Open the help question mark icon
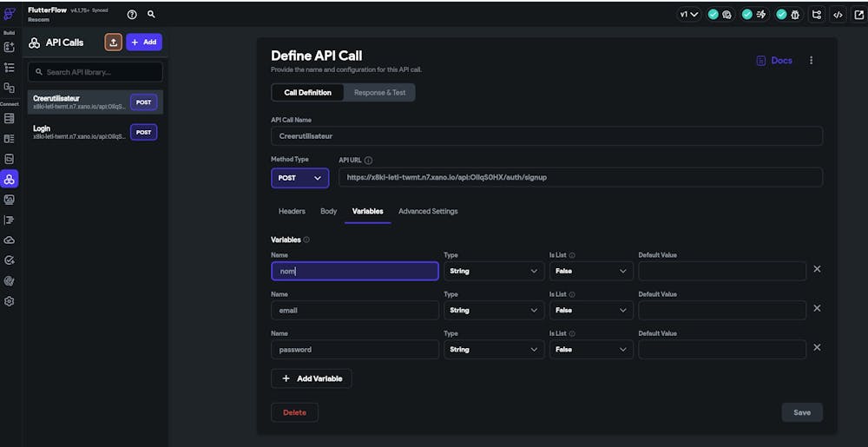868x447 pixels. [x=132, y=15]
